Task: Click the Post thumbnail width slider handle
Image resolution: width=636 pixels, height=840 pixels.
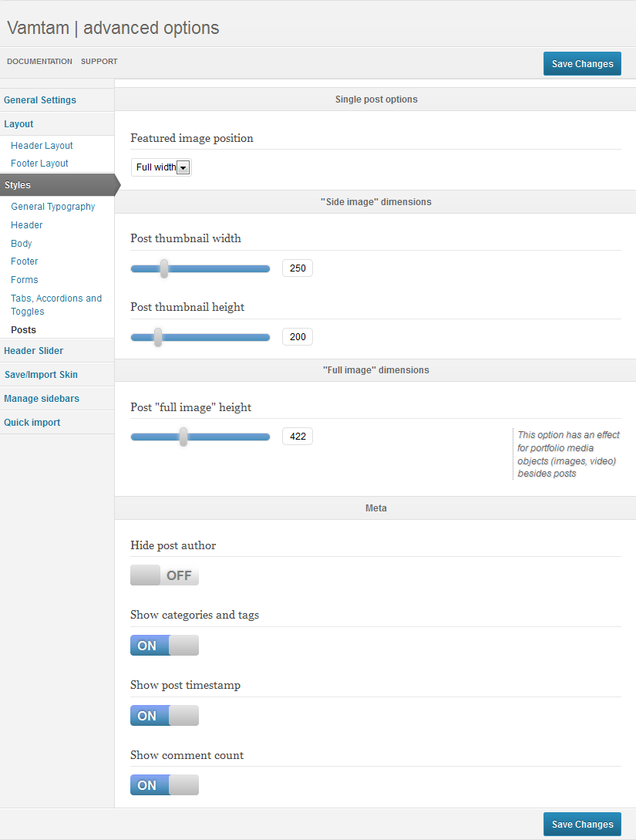Action: point(164,268)
